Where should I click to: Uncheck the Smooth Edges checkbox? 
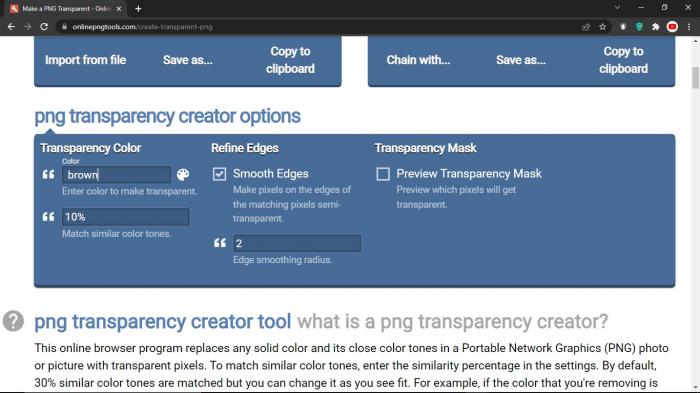click(x=219, y=174)
